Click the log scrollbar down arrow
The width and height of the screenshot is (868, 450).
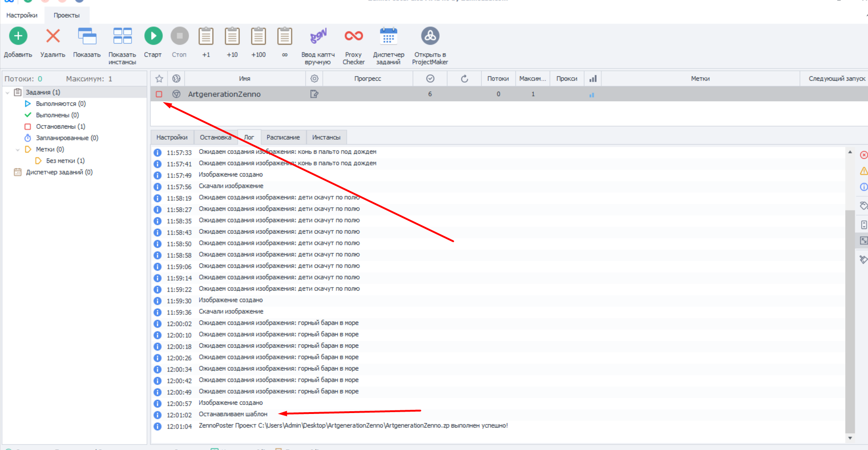coord(850,438)
